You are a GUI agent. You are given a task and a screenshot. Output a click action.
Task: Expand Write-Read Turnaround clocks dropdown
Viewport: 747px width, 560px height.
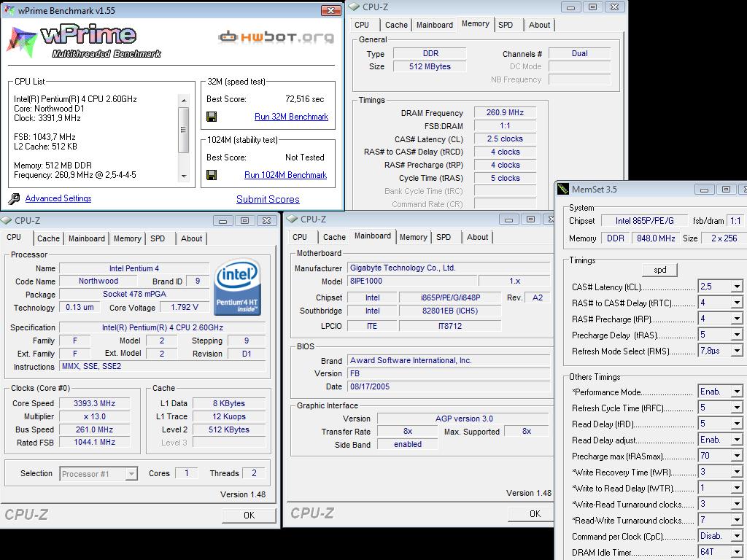coord(737,505)
